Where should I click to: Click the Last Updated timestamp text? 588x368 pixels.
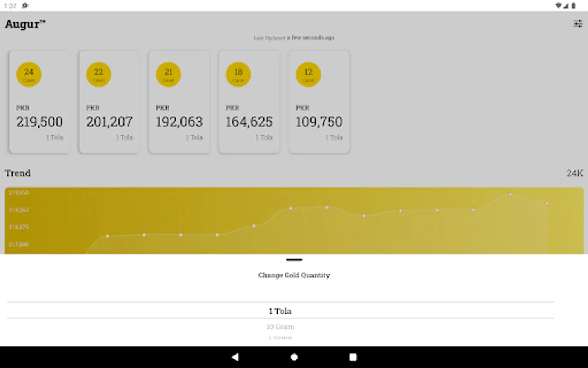point(294,38)
